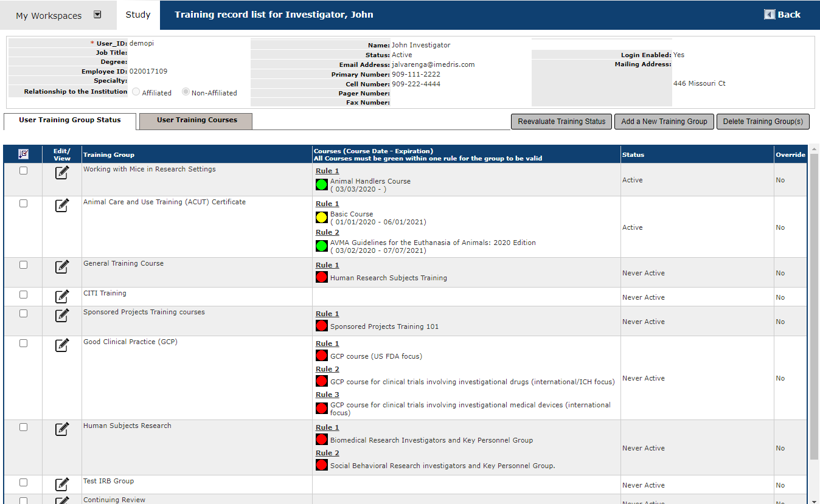820x504 pixels.
Task: Go Back from training record list
Action: [x=783, y=15]
